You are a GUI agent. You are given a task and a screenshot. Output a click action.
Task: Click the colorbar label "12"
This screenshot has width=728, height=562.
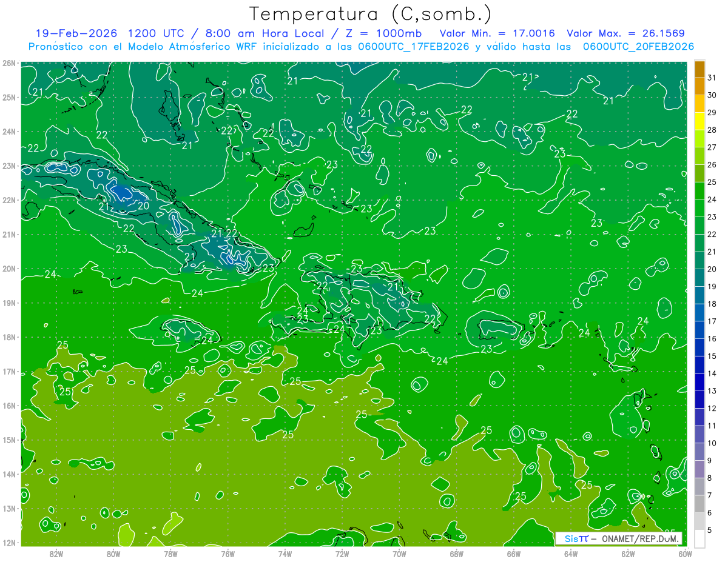(712, 409)
